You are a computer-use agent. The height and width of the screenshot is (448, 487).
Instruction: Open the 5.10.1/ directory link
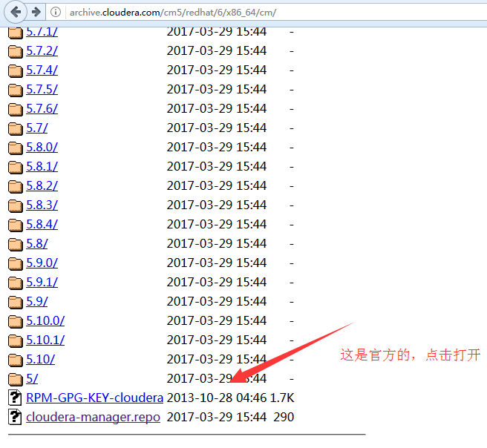coord(45,340)
